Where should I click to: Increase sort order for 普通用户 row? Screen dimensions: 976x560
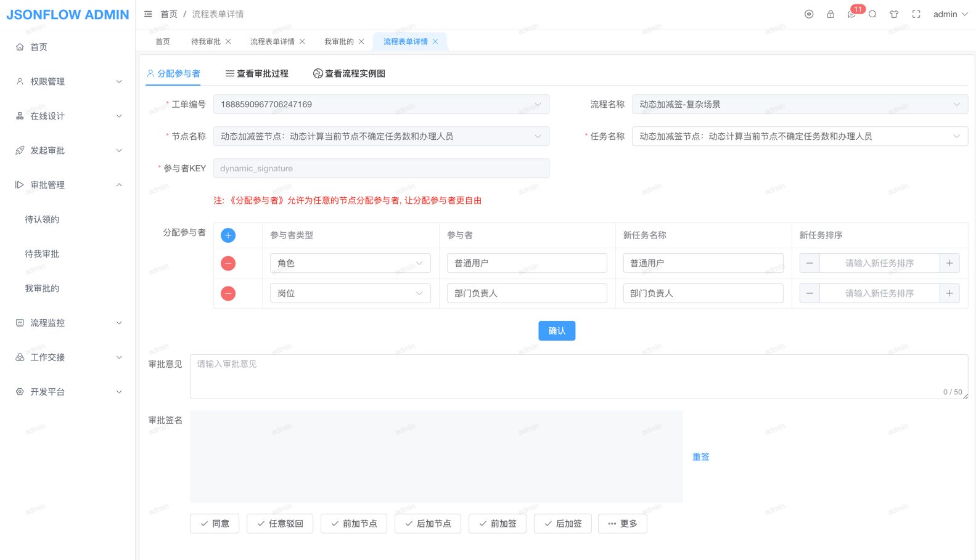click(949, 263)
